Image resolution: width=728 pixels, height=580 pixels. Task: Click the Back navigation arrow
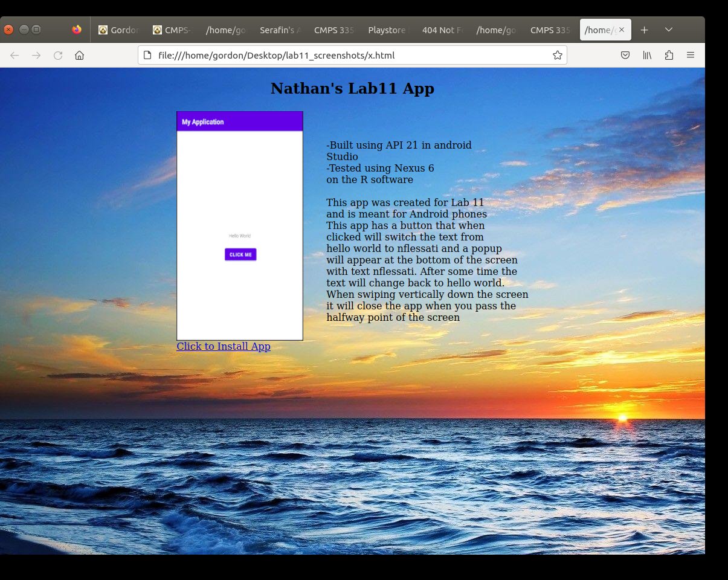coord(14,56)
